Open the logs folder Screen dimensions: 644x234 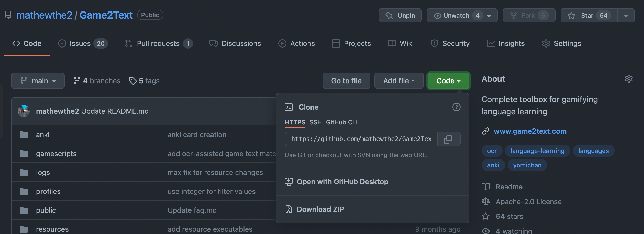(43, 172)
